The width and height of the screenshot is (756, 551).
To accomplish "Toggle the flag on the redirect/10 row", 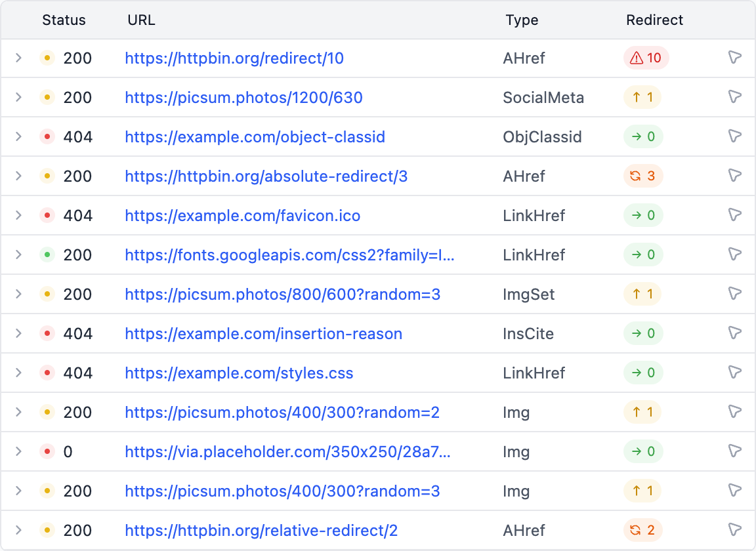I will pos(734,57).
